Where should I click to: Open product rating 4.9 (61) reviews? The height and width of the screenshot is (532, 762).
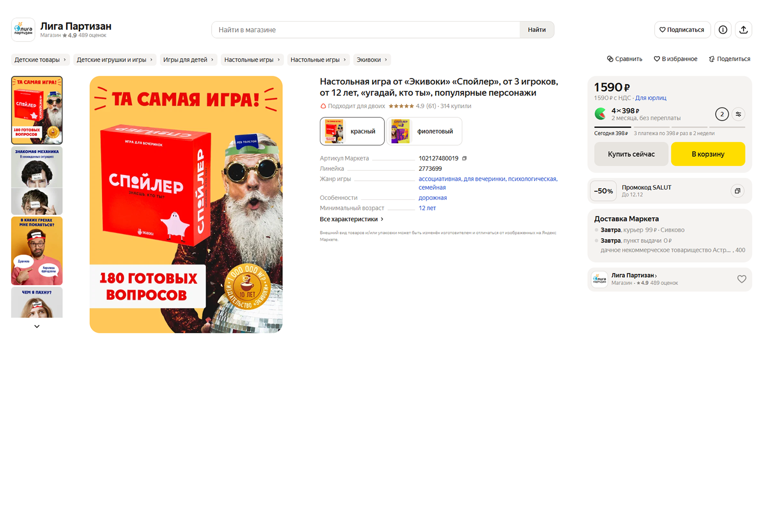[x=413, y=106]
